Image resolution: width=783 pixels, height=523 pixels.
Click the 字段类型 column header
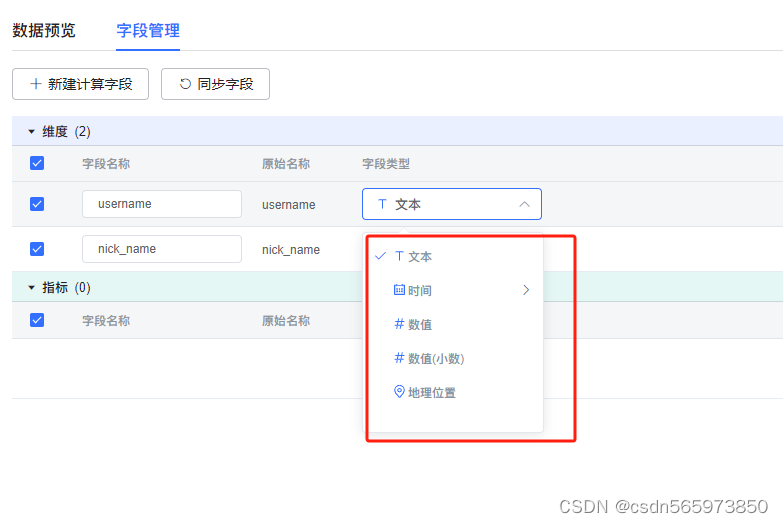click(x=386, y=164)
